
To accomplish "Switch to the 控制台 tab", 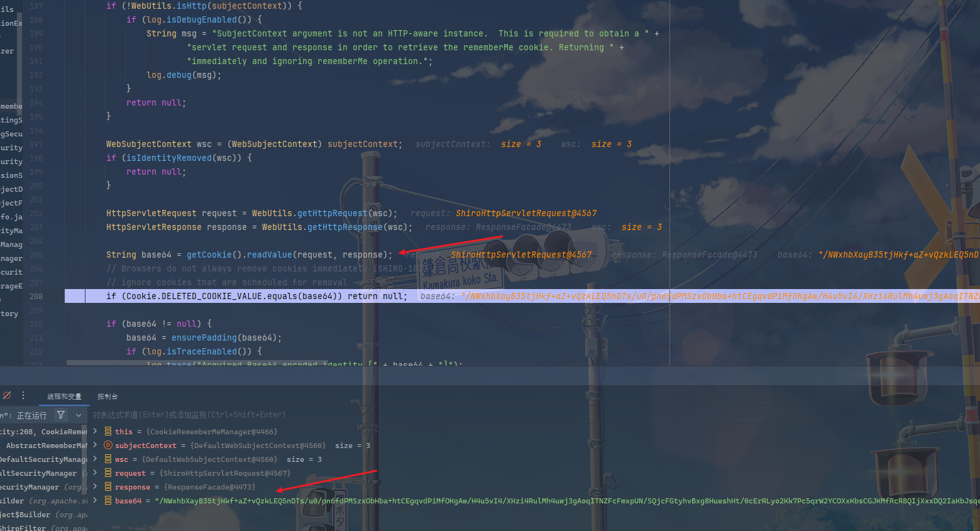I will click(107, 397).
